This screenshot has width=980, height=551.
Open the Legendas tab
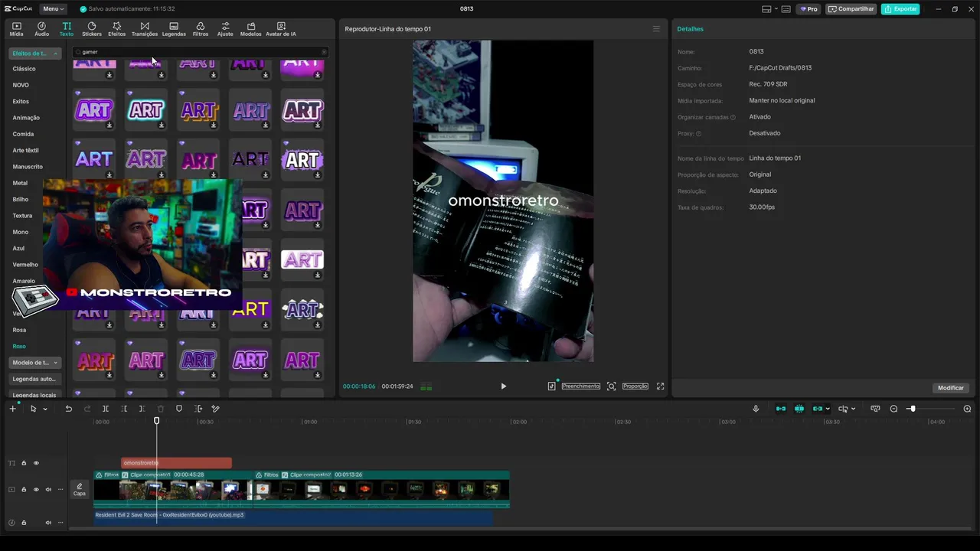174,29
